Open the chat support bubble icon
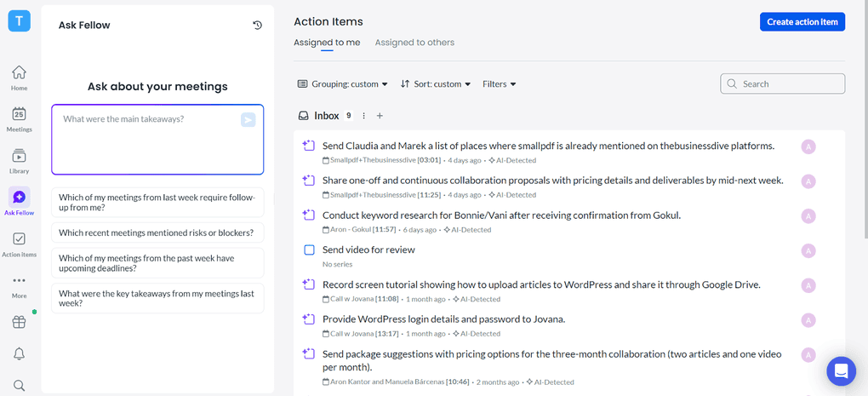This screenshot has width=868, height=396. pos(841,371)
